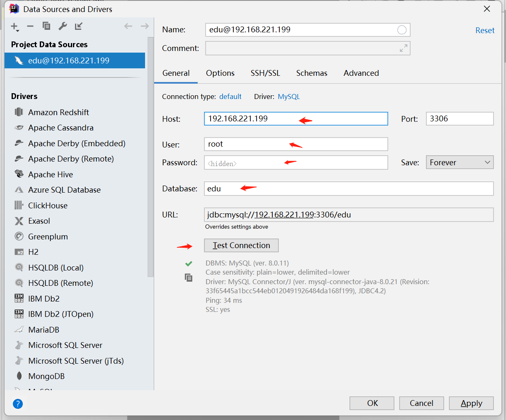
Task: Apply the connection settings
Action: (x=471, y=403)
